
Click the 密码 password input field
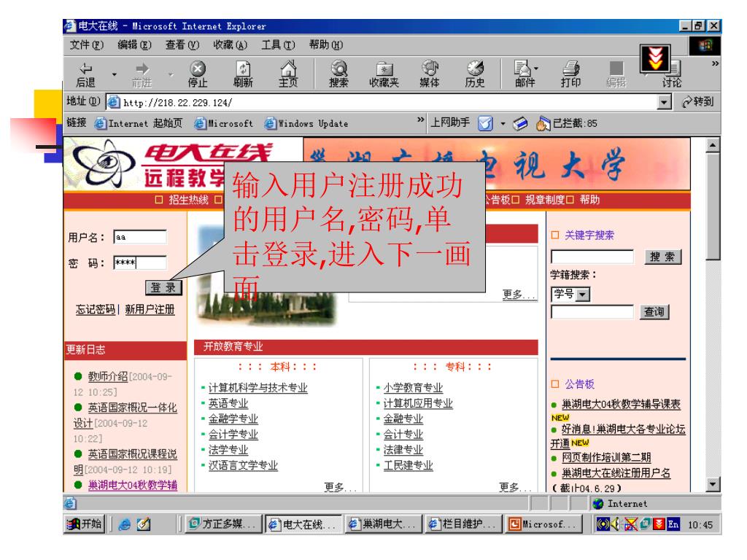tap(140, 262)
